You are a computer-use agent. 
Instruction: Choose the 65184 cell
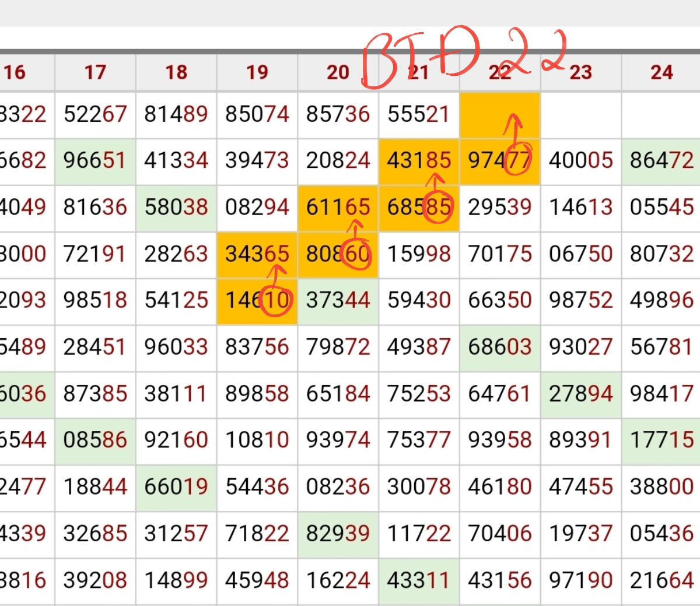(x=338, y=394)
